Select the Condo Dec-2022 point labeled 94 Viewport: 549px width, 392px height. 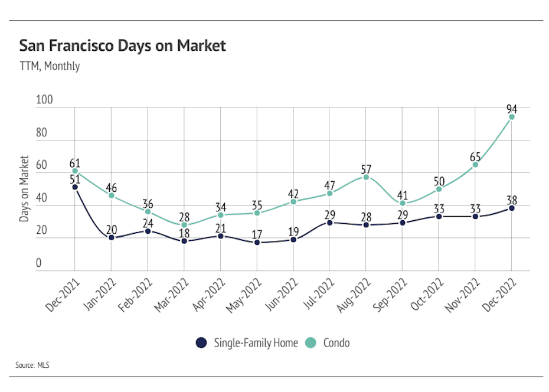(x=512, y=117)
